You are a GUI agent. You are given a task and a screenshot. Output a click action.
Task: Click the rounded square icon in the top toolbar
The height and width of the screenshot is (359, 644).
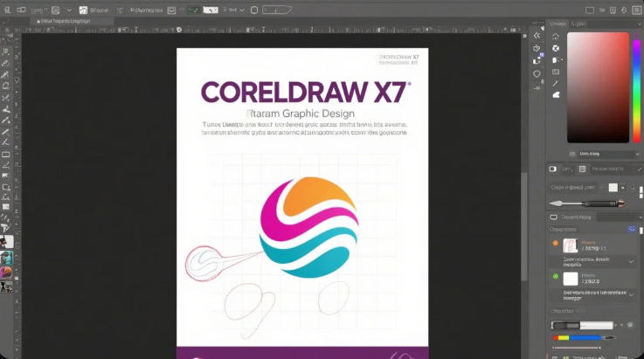pyautogui.click(x=254, y=10)
